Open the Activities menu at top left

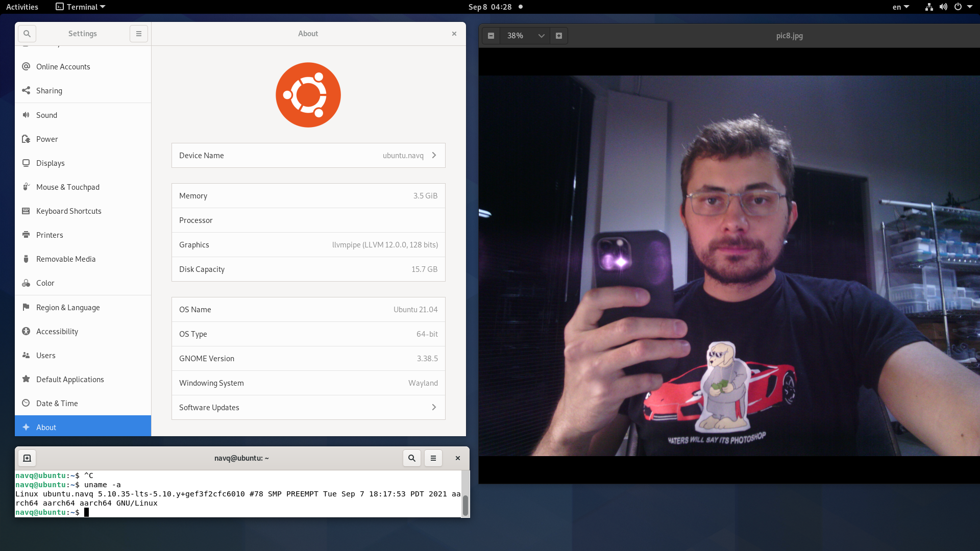[23, 7]
